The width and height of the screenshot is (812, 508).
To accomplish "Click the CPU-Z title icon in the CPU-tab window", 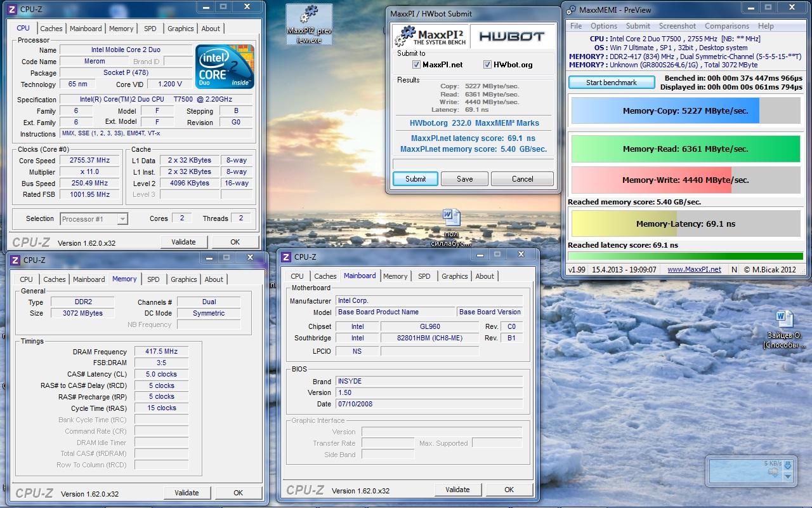I will (13, 9).
